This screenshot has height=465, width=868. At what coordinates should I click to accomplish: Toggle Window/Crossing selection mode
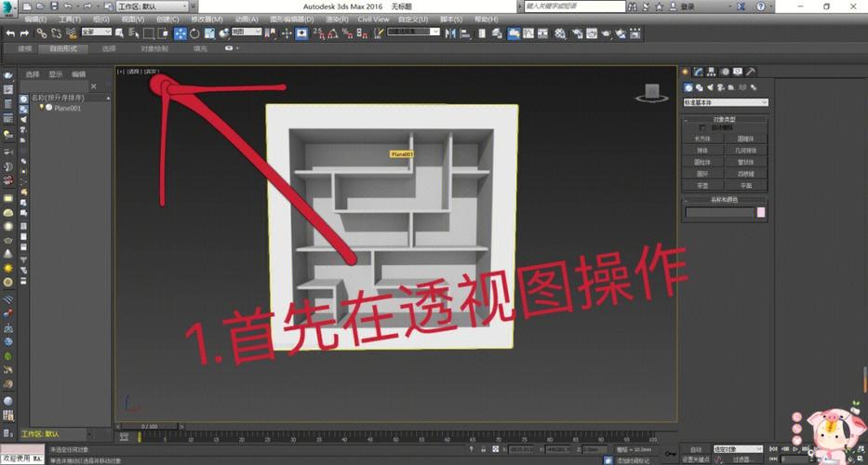(x=163, y=33)
